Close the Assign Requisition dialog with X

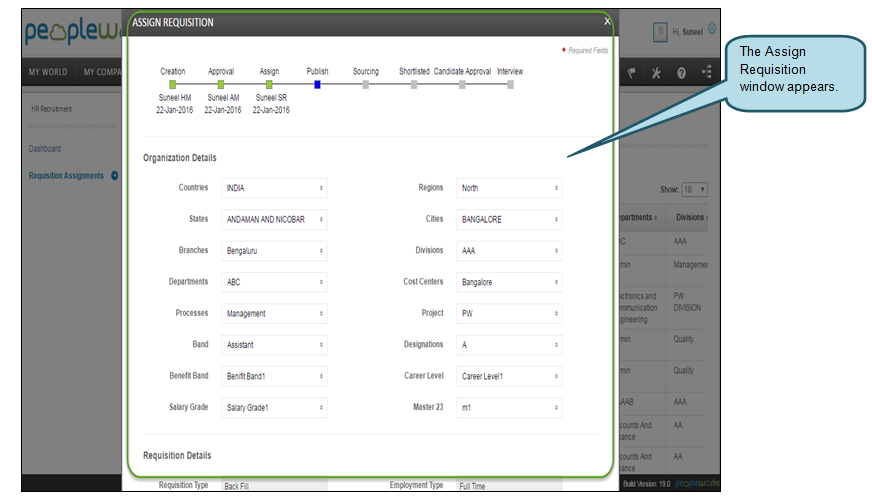click(x=607, y=21)
